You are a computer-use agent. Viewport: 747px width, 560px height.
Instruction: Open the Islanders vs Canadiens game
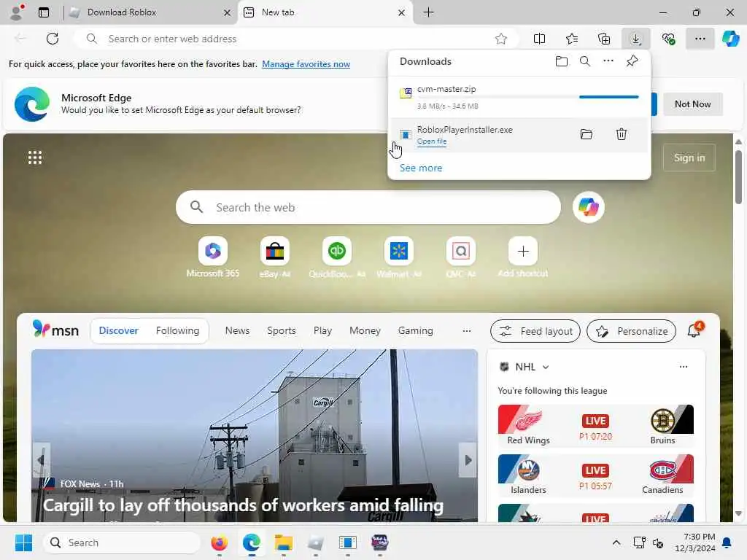(595, 475)
